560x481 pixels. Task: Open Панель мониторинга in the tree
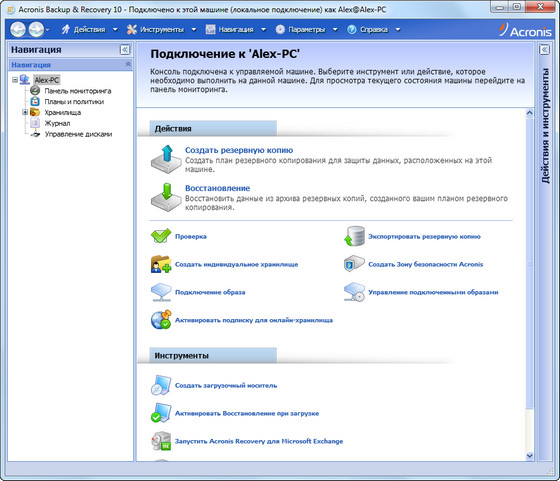pos(78,91)
